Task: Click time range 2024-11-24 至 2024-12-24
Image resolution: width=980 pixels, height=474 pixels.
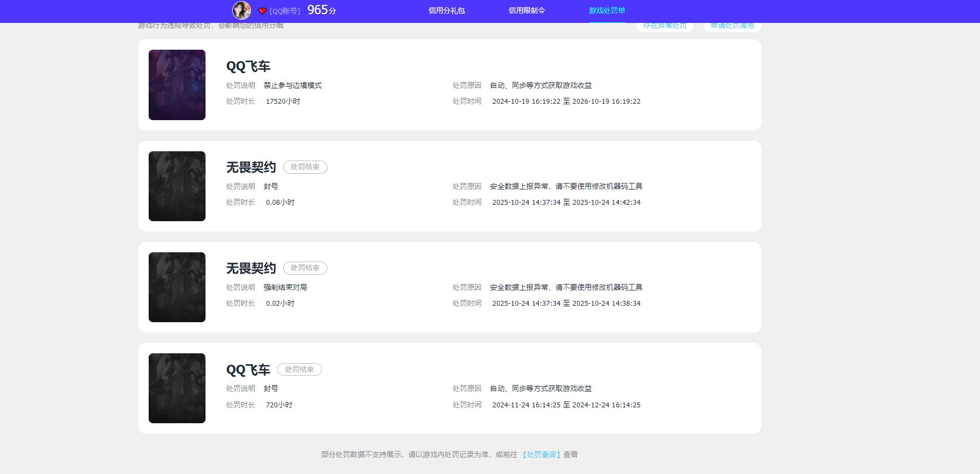Action: point(566,405)
